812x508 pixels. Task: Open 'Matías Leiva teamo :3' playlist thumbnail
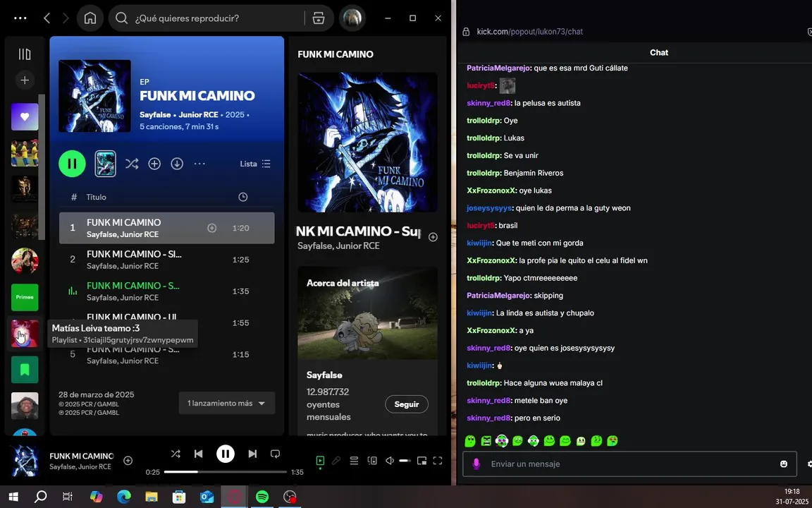click(25, 333)
